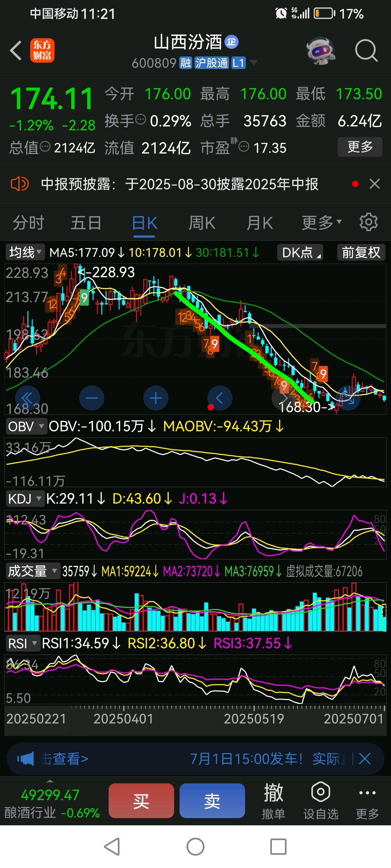Viewport: 391px width, 868px height.
Task: Open the RSI indicator dropdown
Action: click(22, 643)
